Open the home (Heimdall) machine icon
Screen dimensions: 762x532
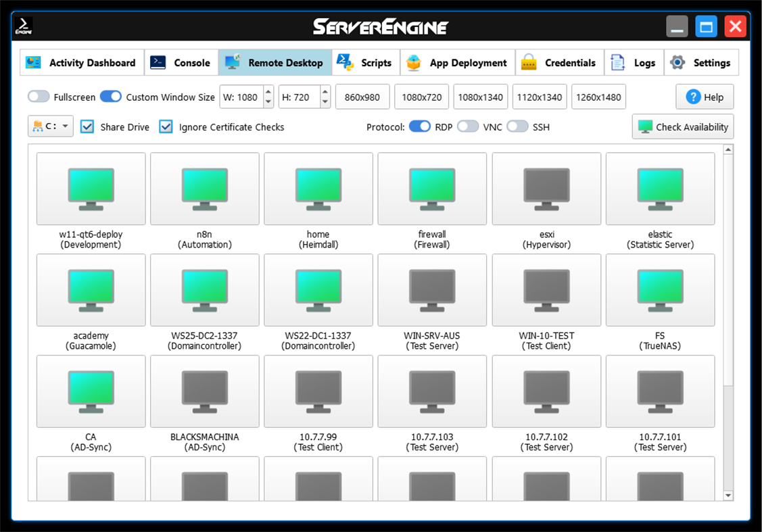coord(318,189)
